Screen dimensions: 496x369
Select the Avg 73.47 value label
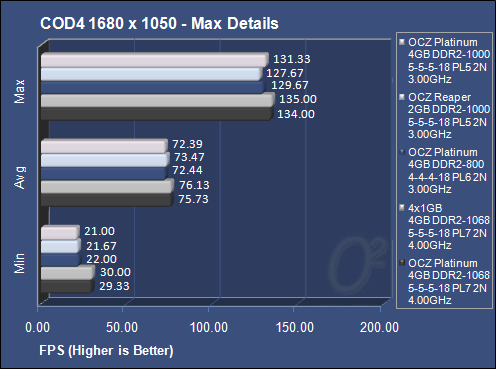(x=189, y=157)
